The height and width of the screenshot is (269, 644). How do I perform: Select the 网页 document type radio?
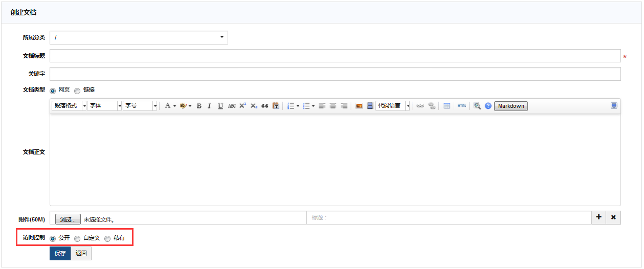(53, 91)
